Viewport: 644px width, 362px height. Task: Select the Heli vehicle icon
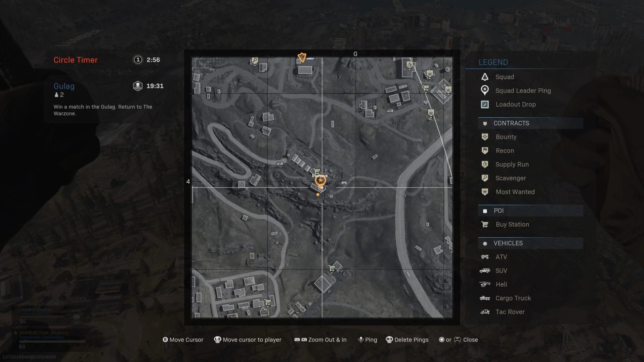pyautogui.click(x=485, y=284)
